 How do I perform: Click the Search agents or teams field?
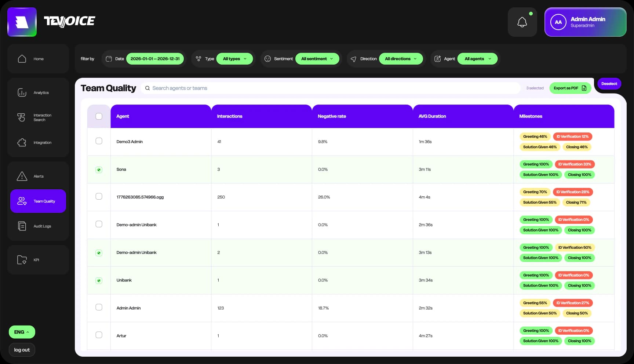pos(330,88)
